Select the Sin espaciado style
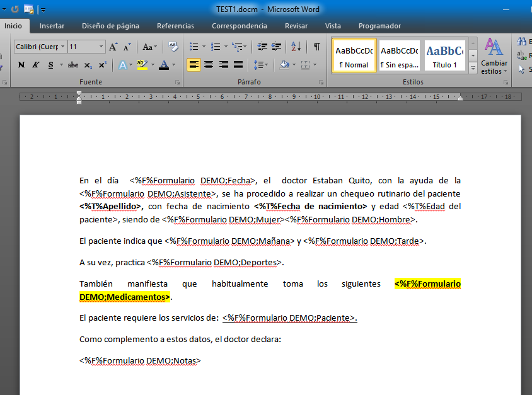The image size is (532, 395). [399, 55]
